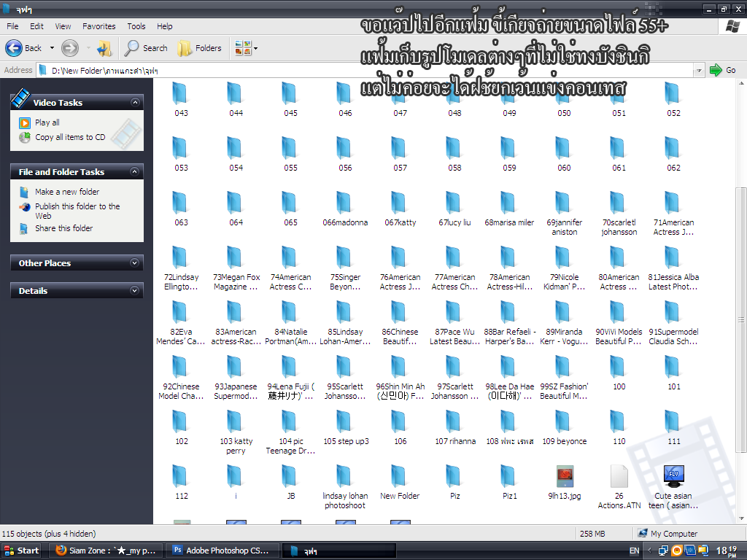Click Publish this folder to the Web

[77, 211]
